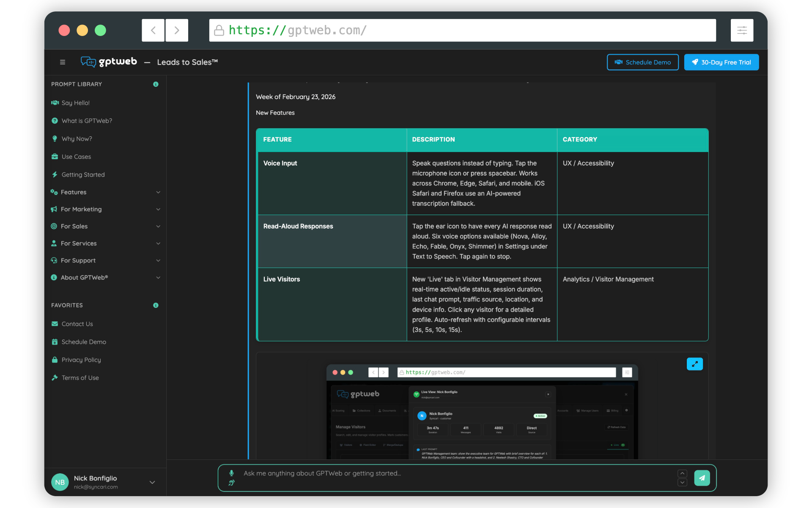Go forward with the browser forward arrow
This screenshot has width=812, height=508.
(x=177, y=30)
